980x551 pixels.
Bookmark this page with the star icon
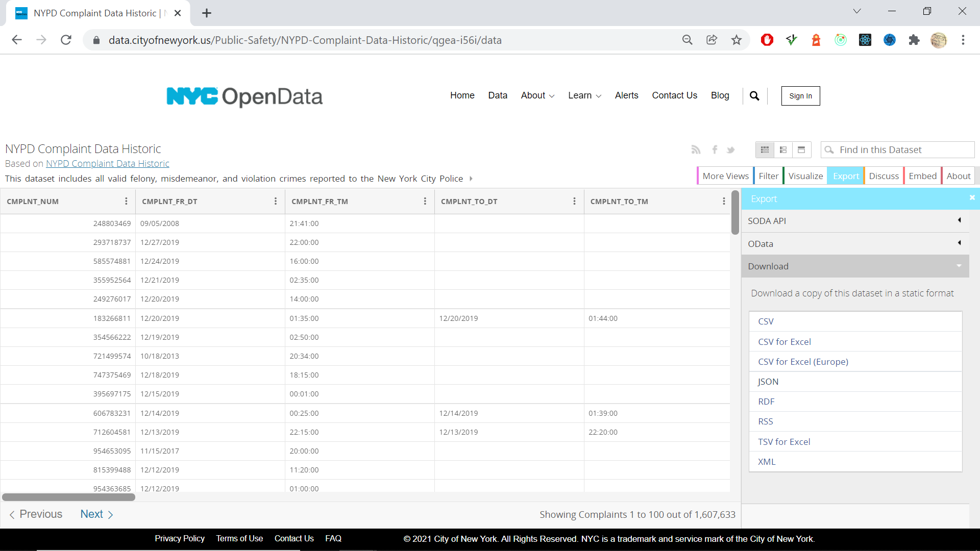pyautogui.click(x=737, y=40)
